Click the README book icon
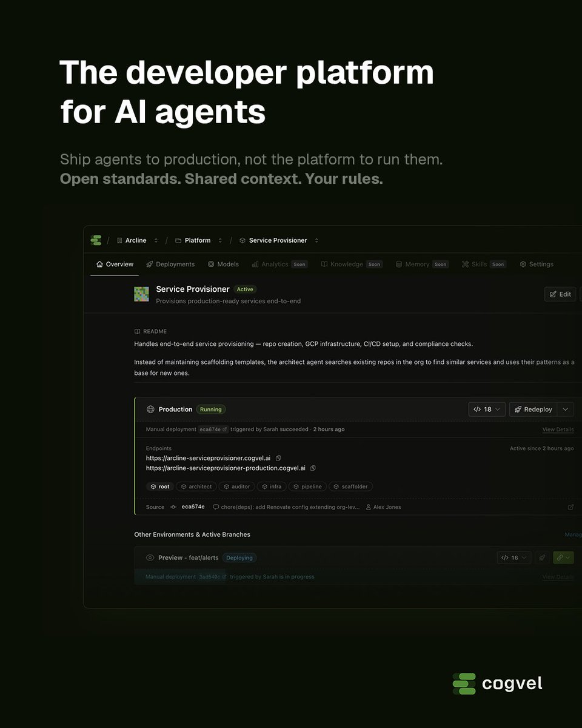This screenshot has height=728, width=582. (137, 331)
